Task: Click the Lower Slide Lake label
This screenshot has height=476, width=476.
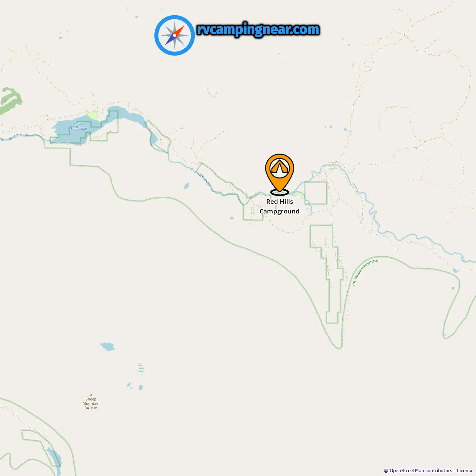Action: tap(79, 126)
